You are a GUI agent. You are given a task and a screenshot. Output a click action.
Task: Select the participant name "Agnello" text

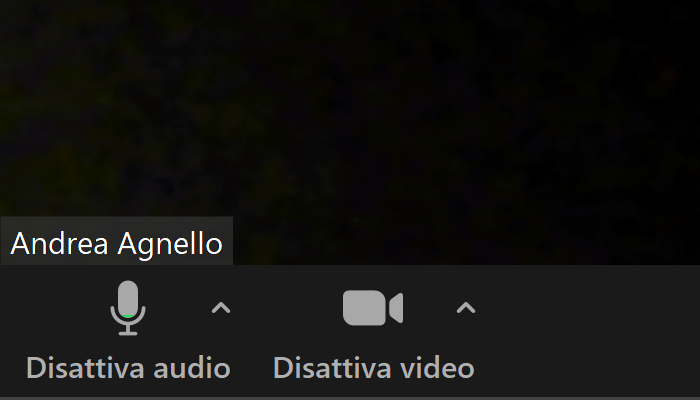tap(170, 245)
